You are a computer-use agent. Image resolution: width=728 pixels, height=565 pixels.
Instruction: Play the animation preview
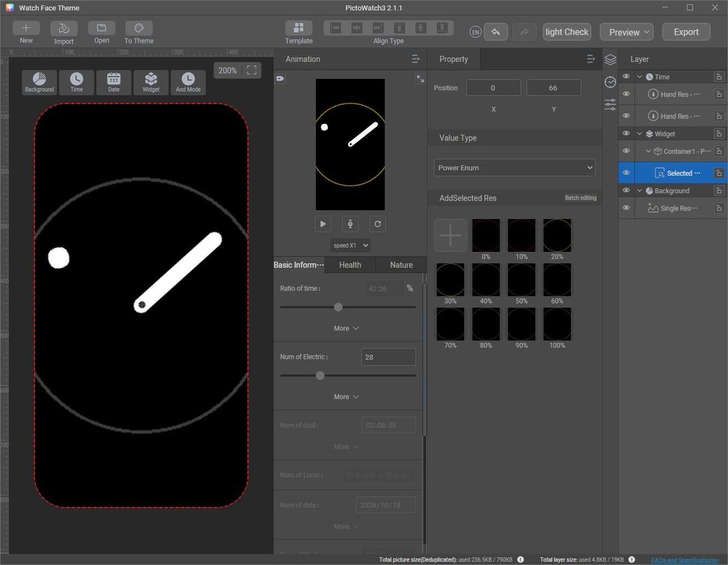click(323, 224)
